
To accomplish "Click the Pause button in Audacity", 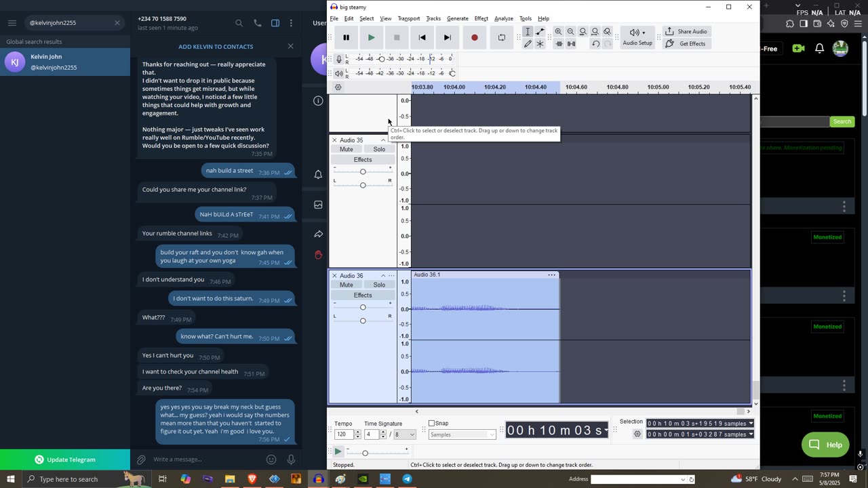I will click(x=347, y=38).
